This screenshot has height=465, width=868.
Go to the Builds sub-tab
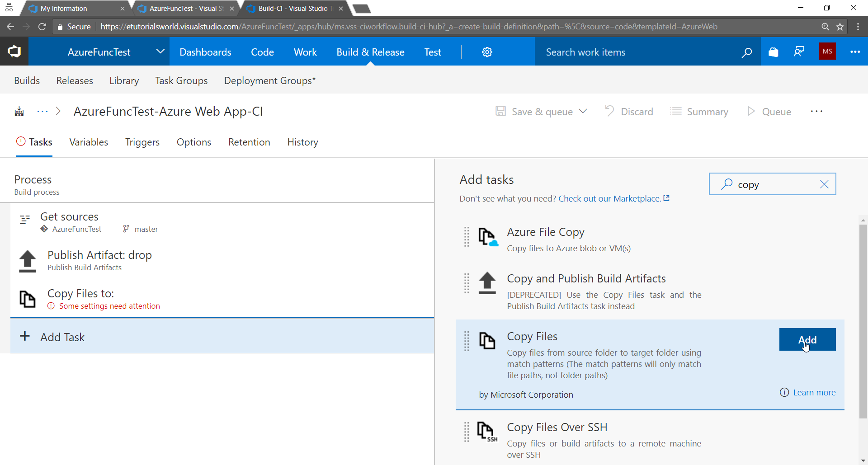tap(27, 80)
